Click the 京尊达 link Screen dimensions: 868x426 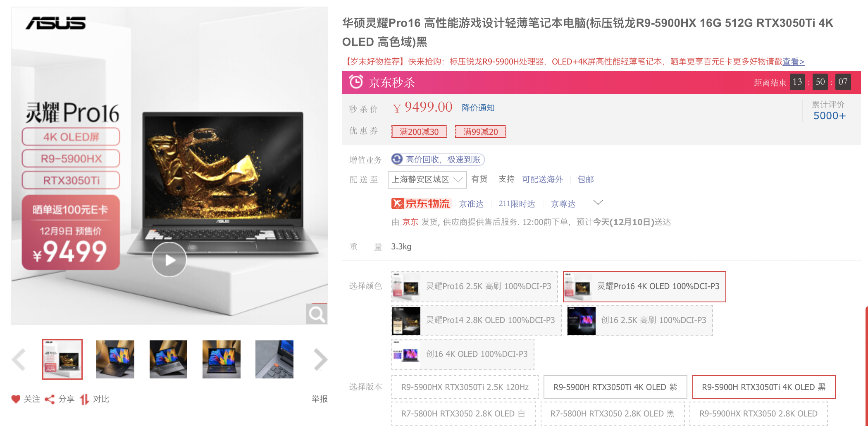[x=563, y=204]
